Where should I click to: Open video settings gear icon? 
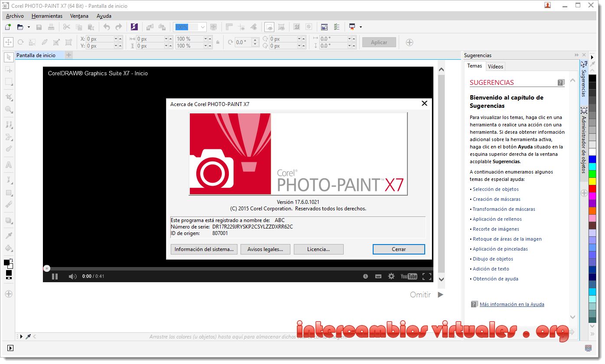[391, 276]
